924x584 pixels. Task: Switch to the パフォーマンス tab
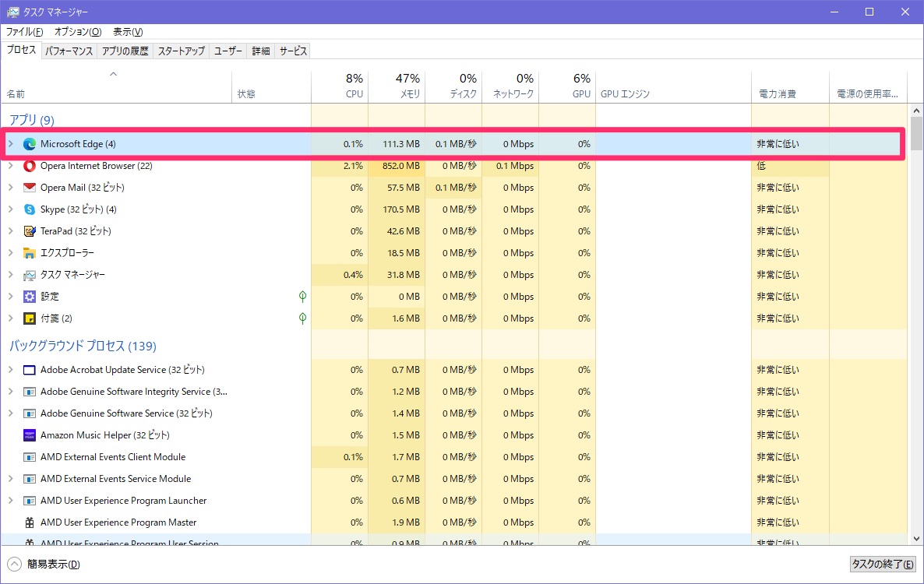(69, 51)
